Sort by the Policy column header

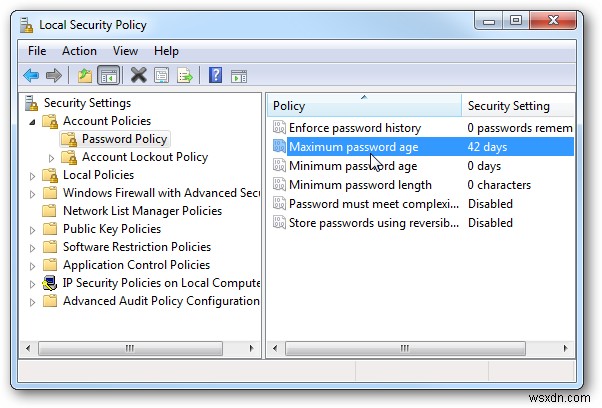(x=362, y=106)
